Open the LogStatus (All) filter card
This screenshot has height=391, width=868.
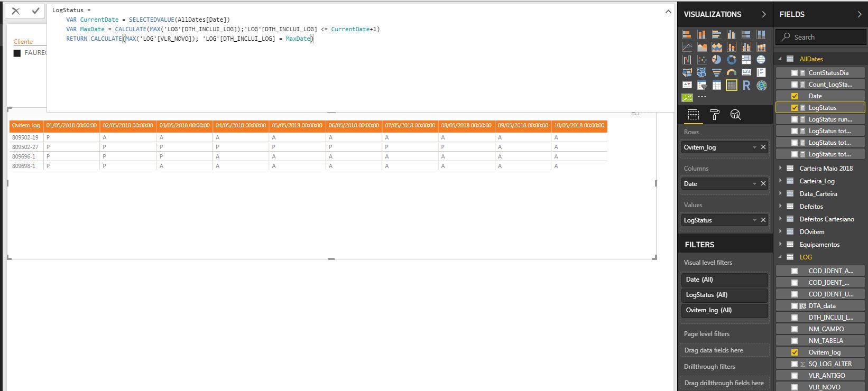click(x=724, y=295)
